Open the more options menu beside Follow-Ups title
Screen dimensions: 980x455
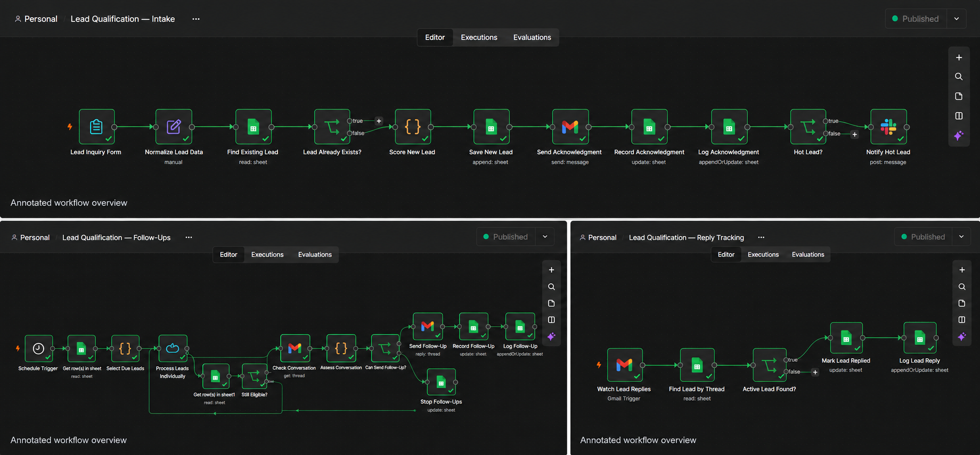pyautogui.click(x=189, y=237)
